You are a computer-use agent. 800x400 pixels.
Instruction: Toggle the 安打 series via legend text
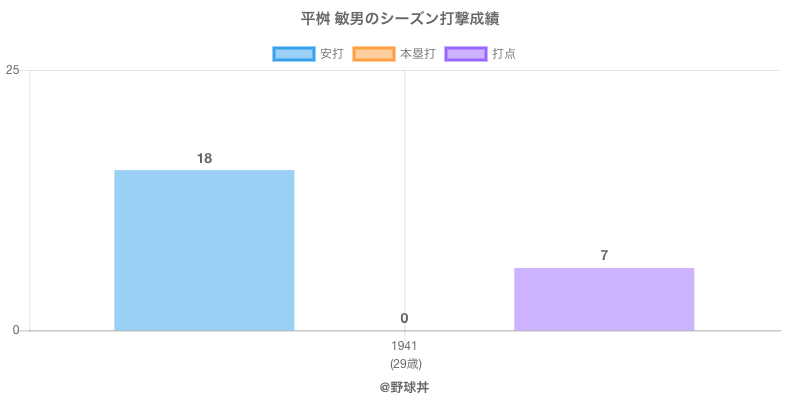[x=331, y=54]
